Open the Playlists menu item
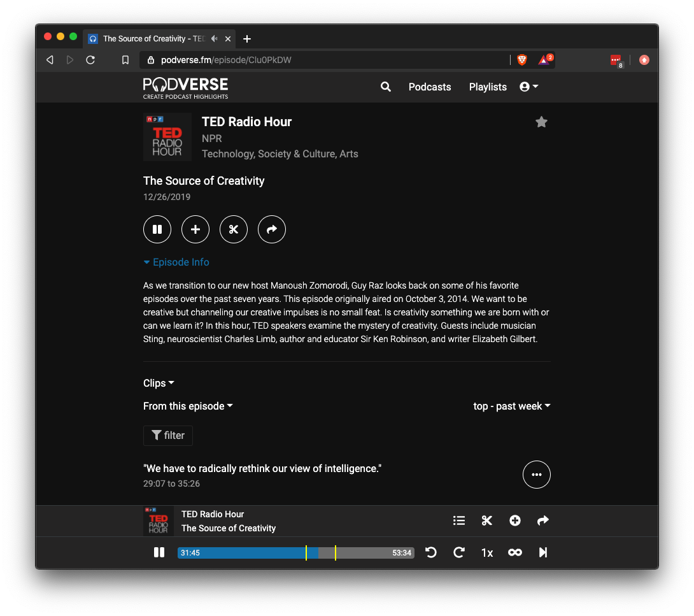 point(487,87)
